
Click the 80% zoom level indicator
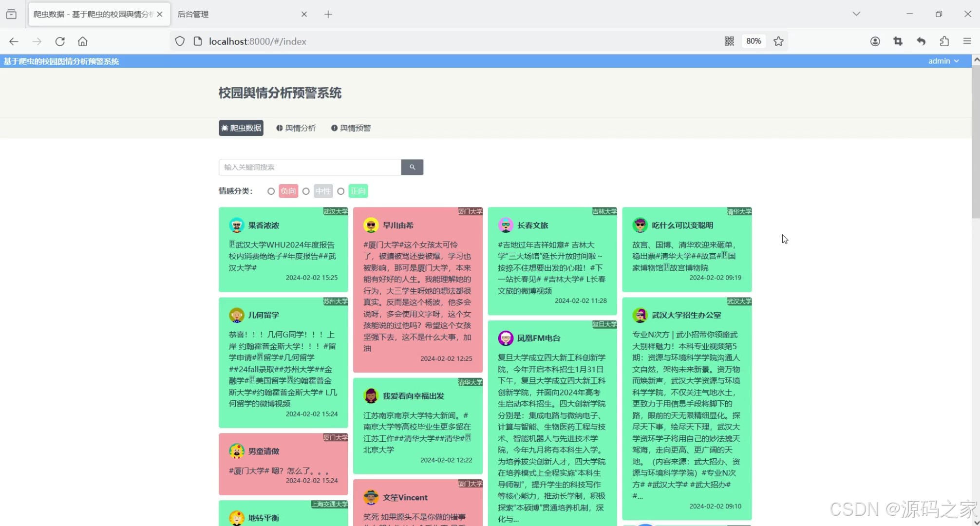[x=753, y=41]
